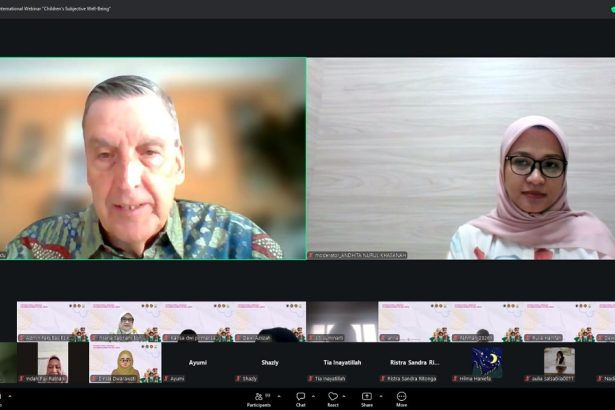The width and height of the screenshot is (615, 410).
Task: Select the speaker video with green border
Action: (153, 159)
